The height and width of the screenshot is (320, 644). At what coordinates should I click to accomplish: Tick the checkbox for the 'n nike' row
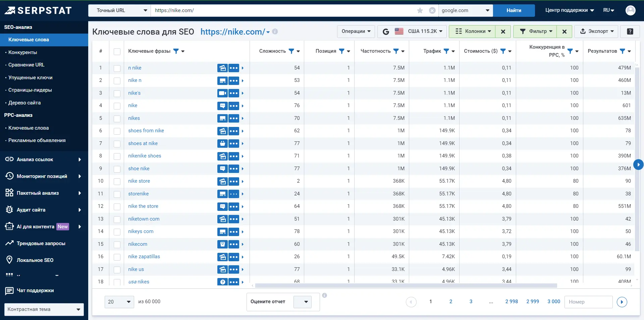click(117, 68)
